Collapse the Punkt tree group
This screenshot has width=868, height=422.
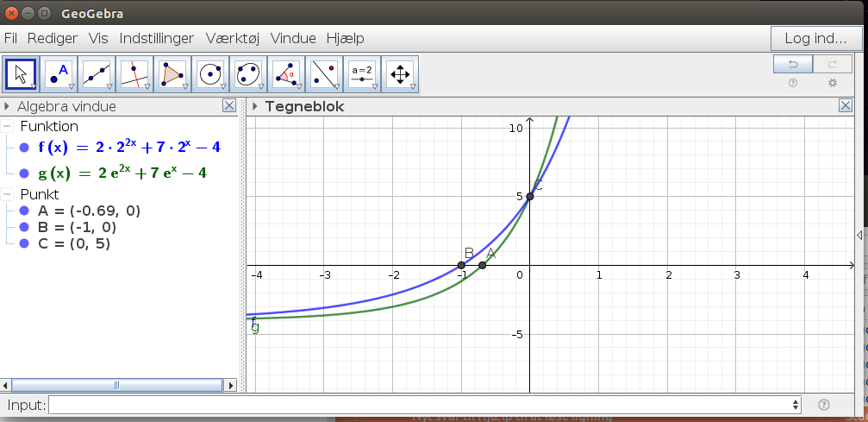(7, 194)
